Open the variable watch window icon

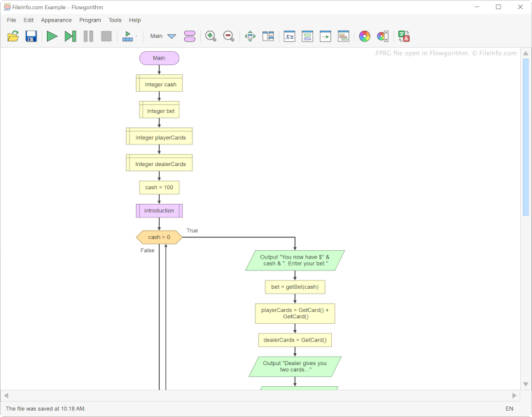289,36
